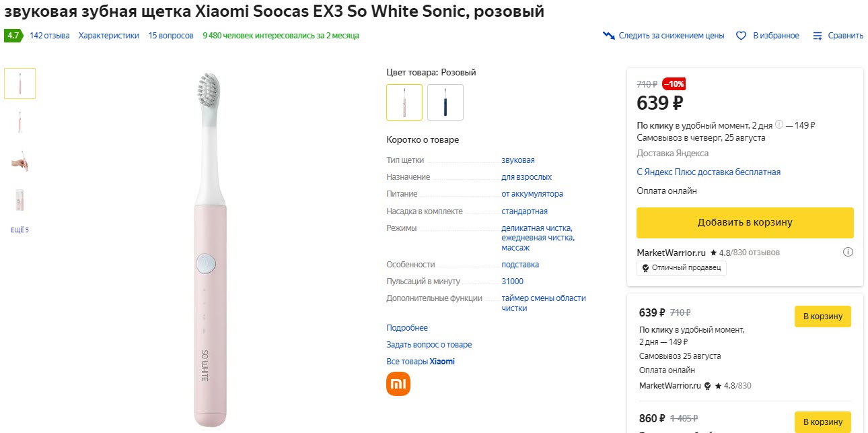Image resolution: width=868 pixels, height=433 pixels.
Task: Click the Сравнить comparison icon
Action: (818, 35)
